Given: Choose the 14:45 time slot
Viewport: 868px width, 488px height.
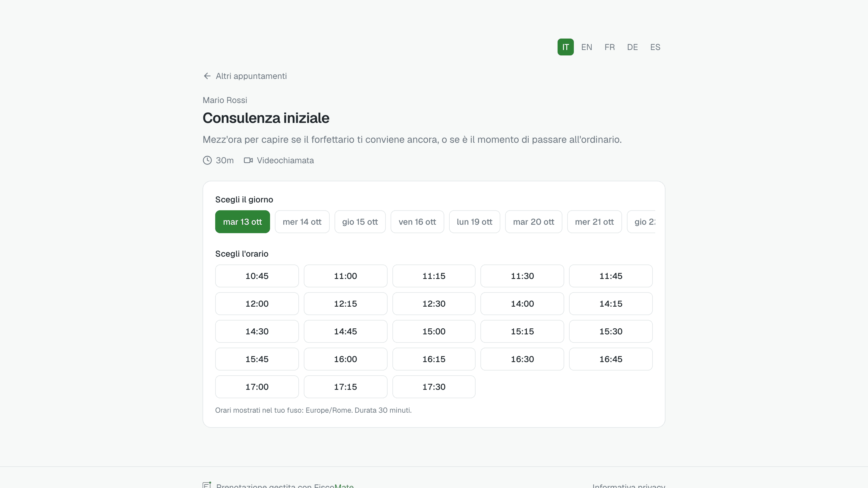Looking at the screenshot, I should [x=346, y=331].
